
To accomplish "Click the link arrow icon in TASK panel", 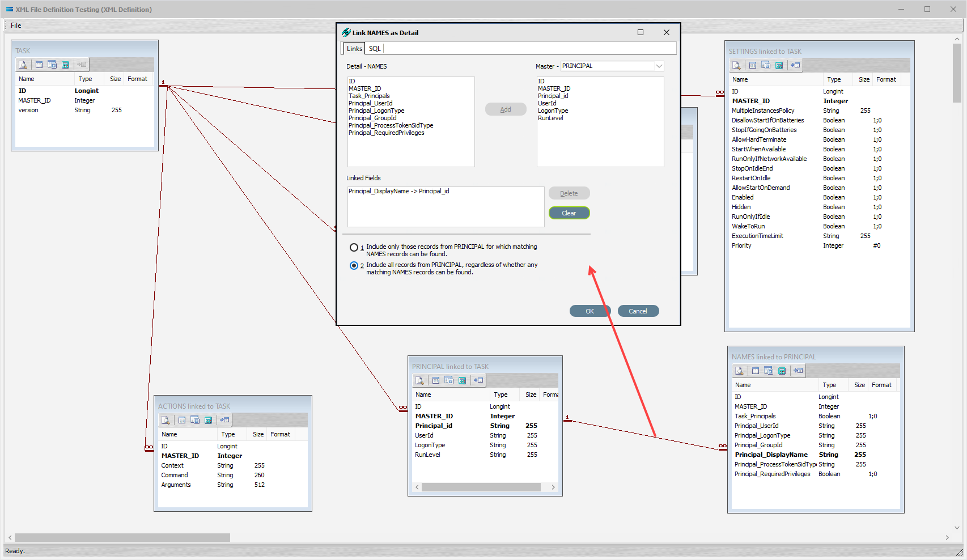I will [x=82, y=65].
